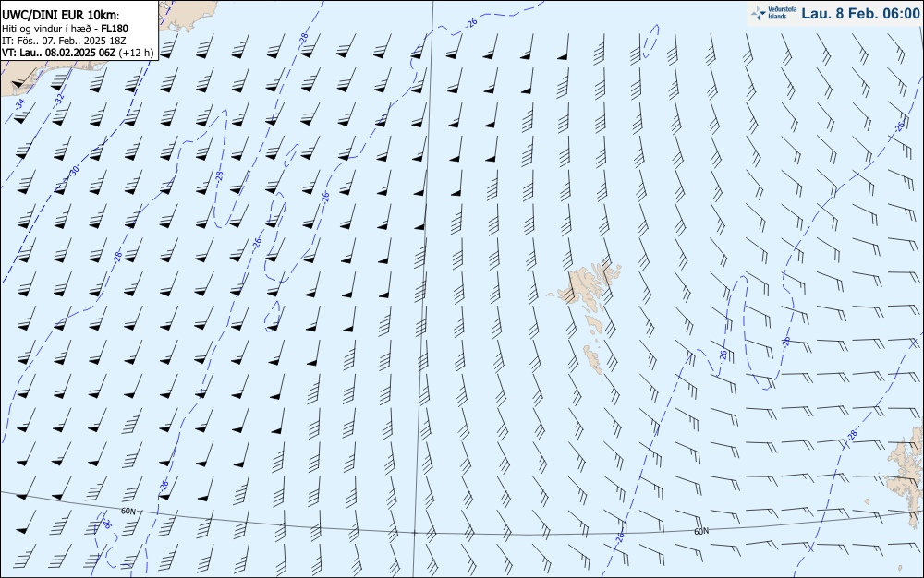Select the 'UWC/DINI EUR 10km:' title
This screenshot has width=924, height=578.
coord(60,16)
